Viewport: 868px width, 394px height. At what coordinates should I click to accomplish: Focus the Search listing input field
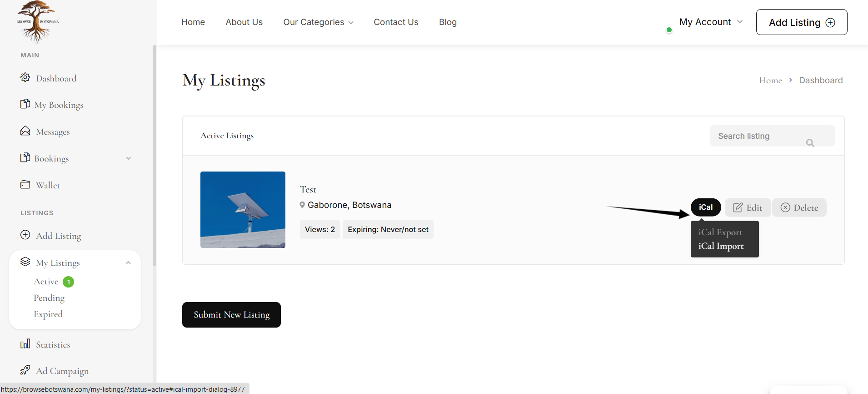757,136
